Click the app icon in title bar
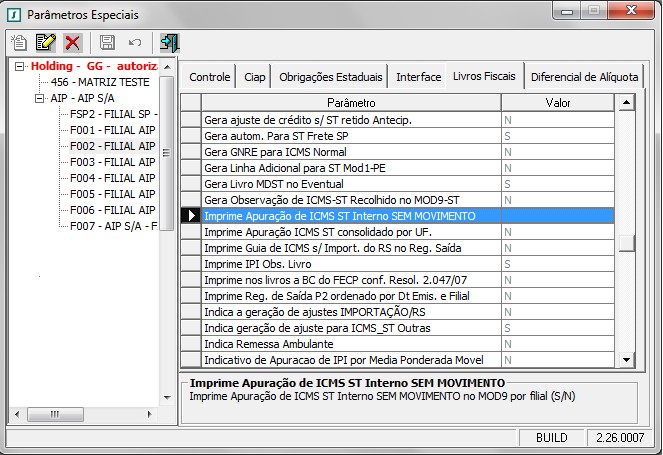Image resolution: width=663 pixels, height=455 pixels. click(x=13, y=14)
